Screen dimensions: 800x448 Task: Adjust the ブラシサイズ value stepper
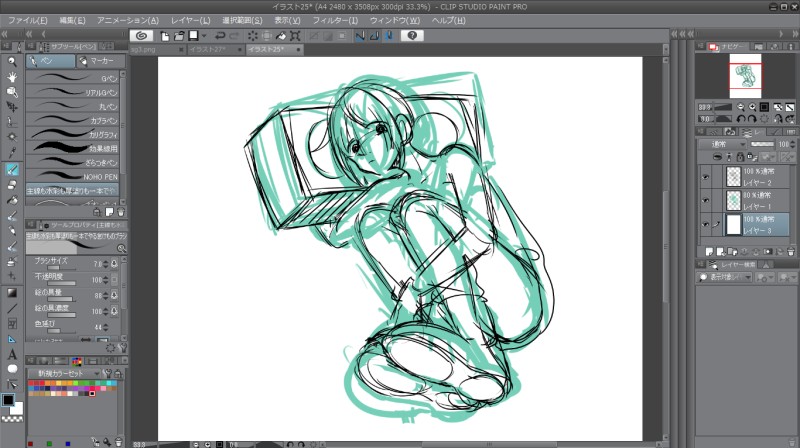[105, 264]
